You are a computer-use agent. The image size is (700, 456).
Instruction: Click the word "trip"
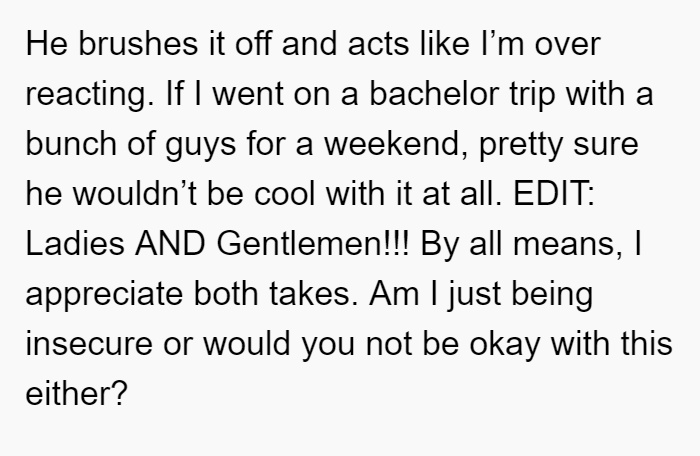pos(532,96)
